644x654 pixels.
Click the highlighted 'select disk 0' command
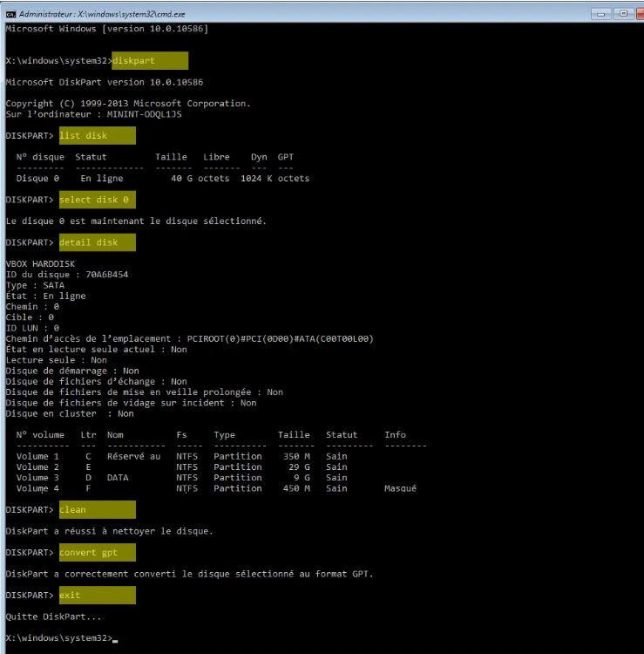(x=97, y=200)
